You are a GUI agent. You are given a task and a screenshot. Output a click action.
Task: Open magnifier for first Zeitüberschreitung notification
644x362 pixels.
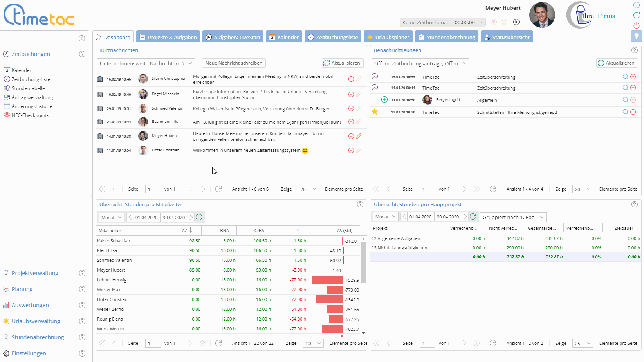(x=625, y=77)
